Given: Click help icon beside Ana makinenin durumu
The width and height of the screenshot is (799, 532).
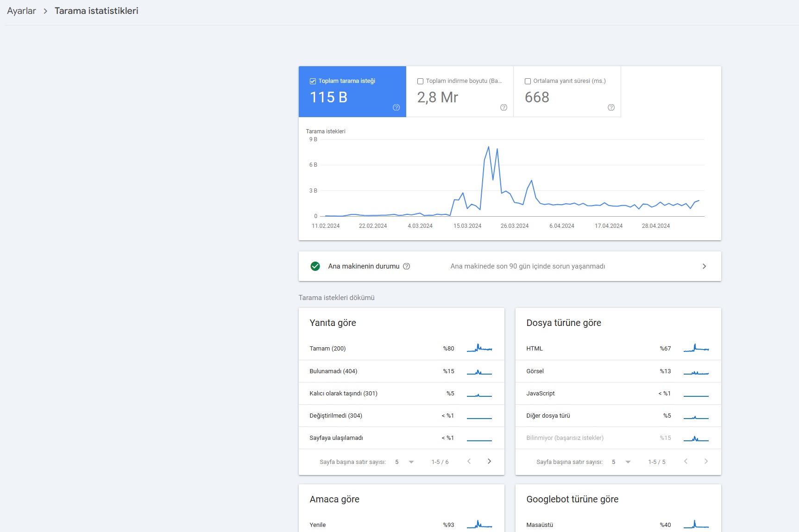Looking at the screenshot, I should tap(406, 266).
